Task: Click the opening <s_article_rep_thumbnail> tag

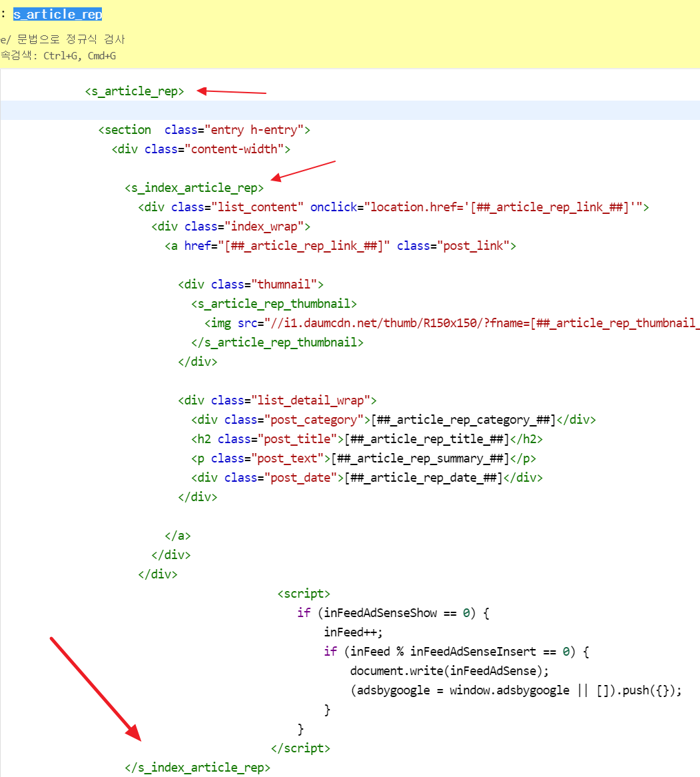Action: click(x=274, y=304)
